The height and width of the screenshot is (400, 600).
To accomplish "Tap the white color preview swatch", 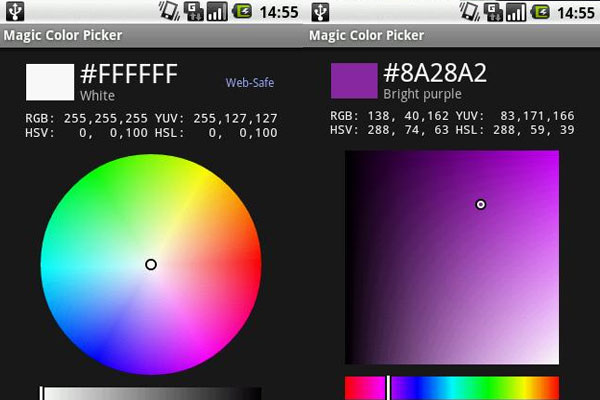I will pyautogui.click(x=50, y=82).
